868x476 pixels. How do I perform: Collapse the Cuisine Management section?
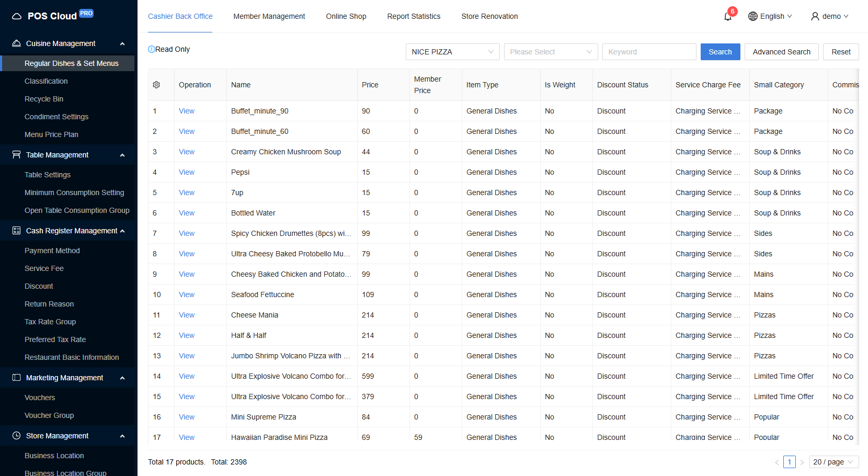pos(122,43)
